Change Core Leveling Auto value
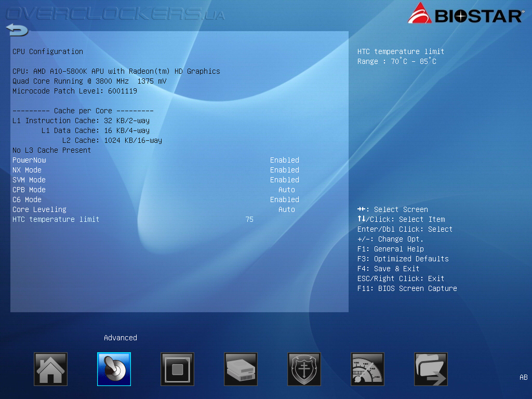532x399 pixels. point(287,209)
